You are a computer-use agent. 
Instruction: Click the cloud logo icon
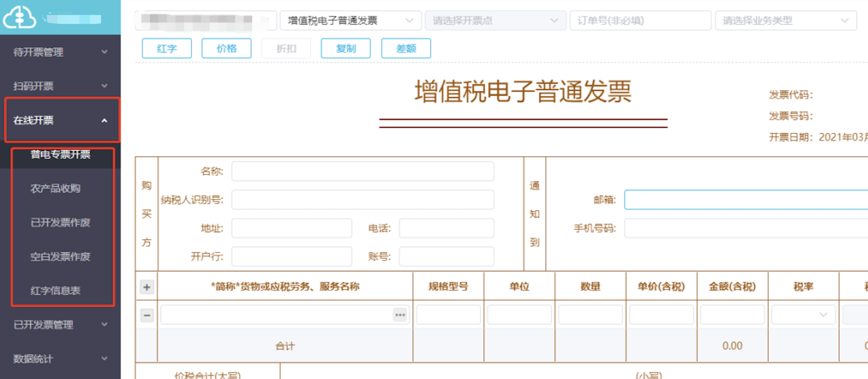(x=19, y=18)
